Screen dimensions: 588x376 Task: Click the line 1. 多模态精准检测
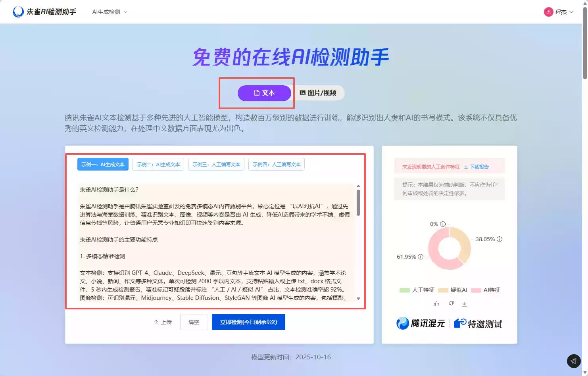pos(102,256)
